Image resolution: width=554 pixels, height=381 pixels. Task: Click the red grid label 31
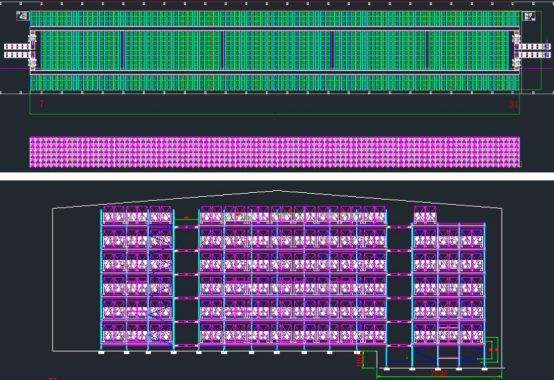tap(513, 104)
